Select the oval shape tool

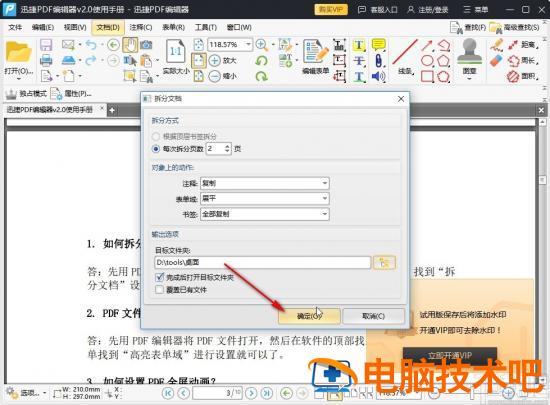[427, 60]
